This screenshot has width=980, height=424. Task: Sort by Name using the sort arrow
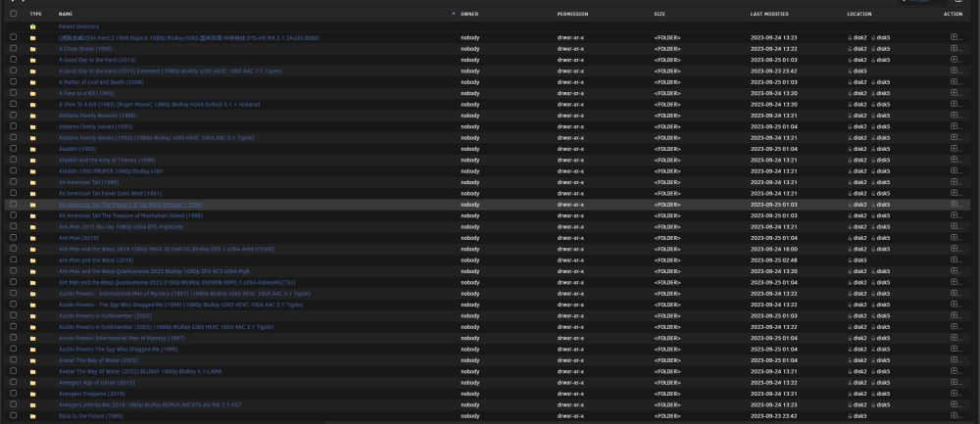click(453, 14)
